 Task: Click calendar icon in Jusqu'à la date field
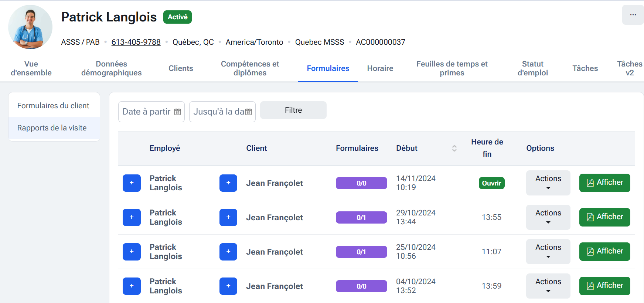248,112
